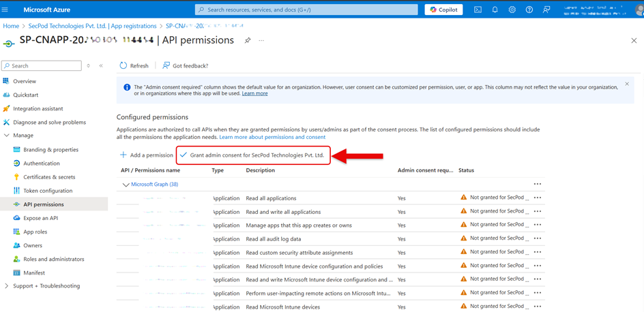The width and height of the screenshot is (644, 312).
Task: Open the Azure portal hamburger menu
Action: pyautogui.click(x=5, y=10)
